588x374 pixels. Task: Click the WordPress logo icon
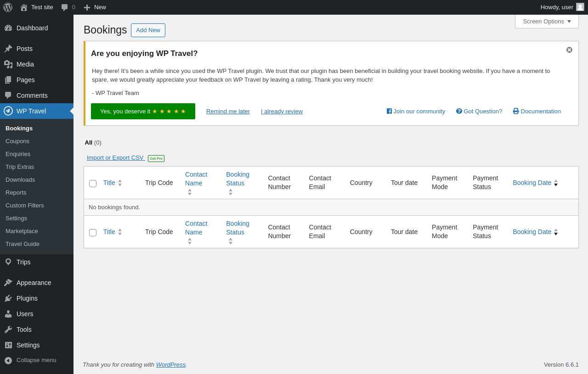(8, 7)
